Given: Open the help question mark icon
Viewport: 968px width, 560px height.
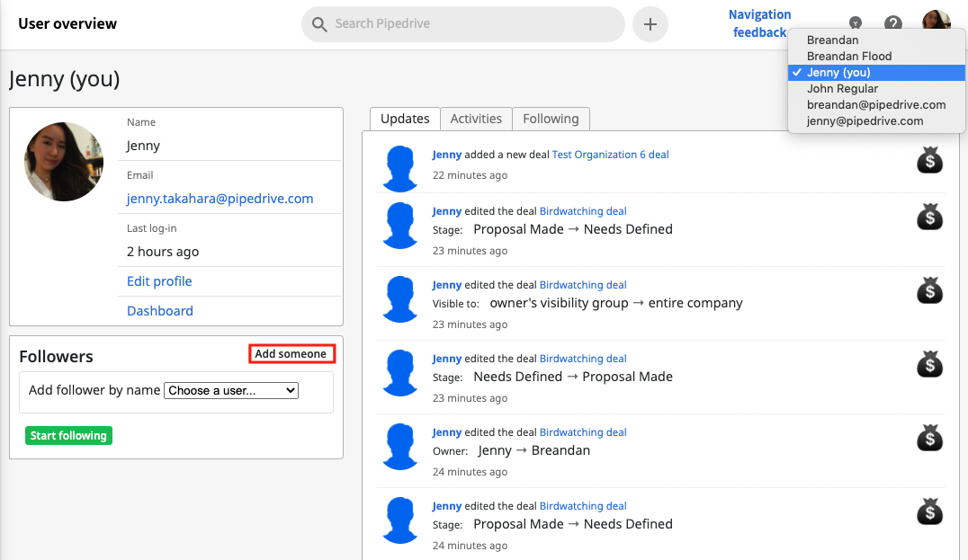Looking at the screenshot, I should [892, 23].
